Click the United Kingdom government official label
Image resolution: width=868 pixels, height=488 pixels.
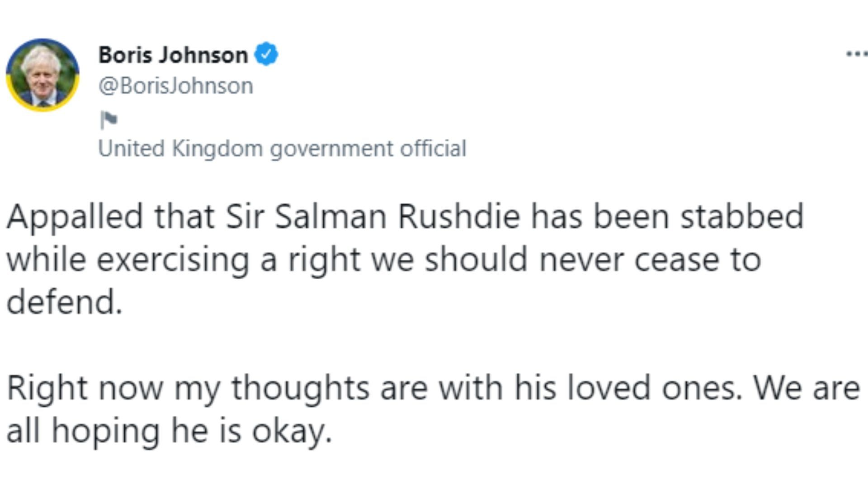(283, 148)
